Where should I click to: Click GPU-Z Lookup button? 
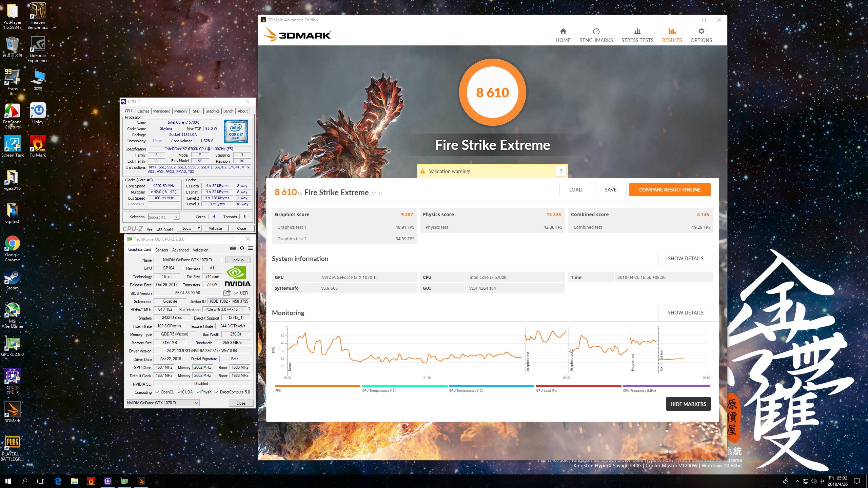click(x=237, y=260)
